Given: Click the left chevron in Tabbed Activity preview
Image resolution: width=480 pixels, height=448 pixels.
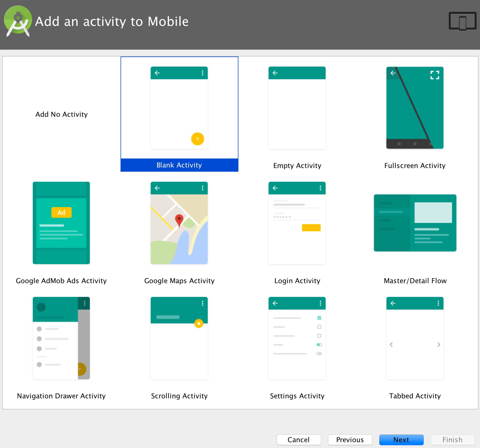Looking at the screenshot, I should (x=391, y=344).
